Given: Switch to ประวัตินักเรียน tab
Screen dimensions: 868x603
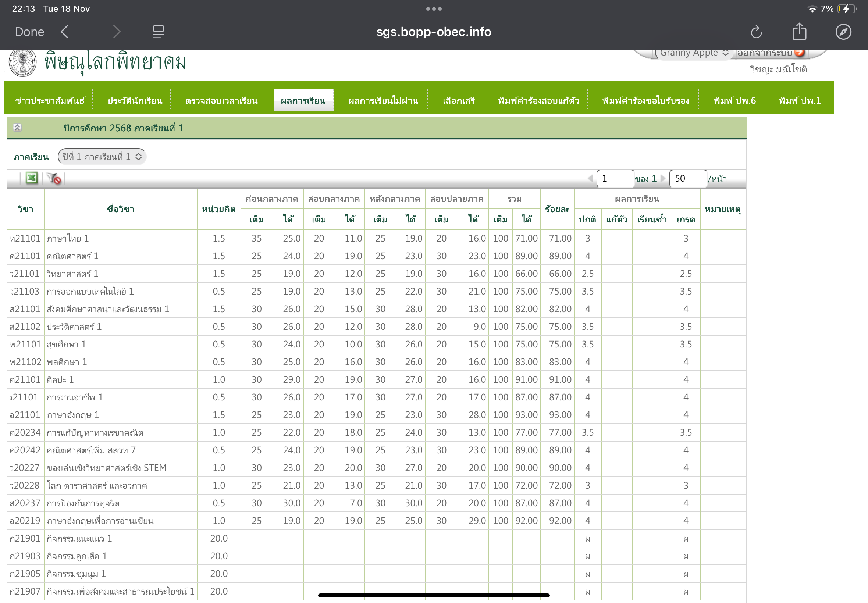Looking at the screenshot, I should pos(135,101).
